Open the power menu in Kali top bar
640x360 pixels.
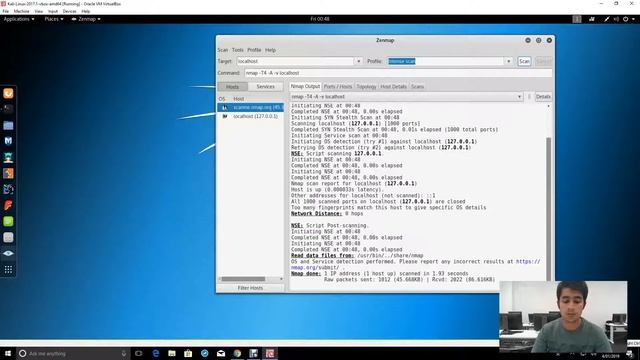(628, 19)
